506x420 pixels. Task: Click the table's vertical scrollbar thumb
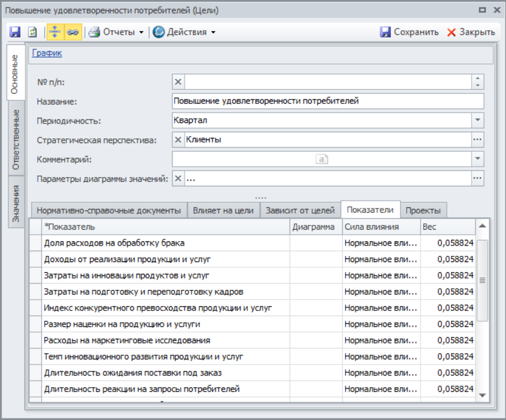pos(482,281)
